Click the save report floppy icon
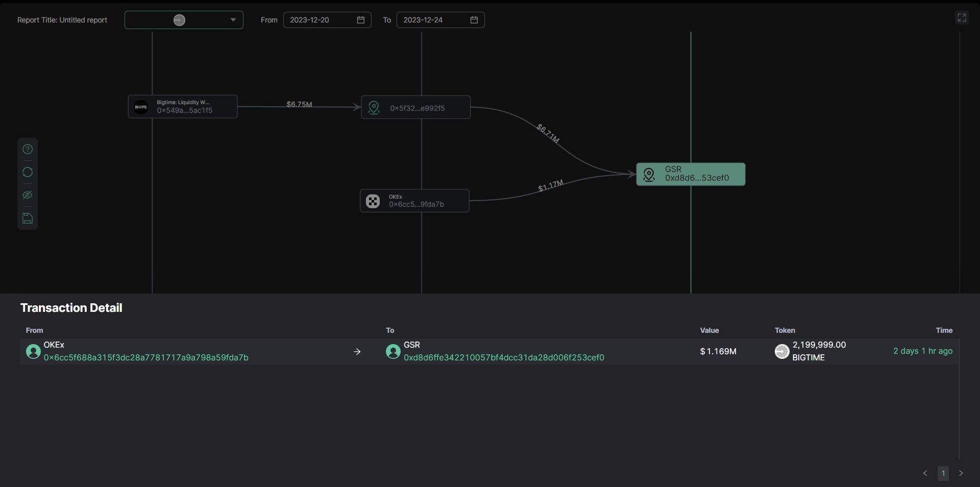This screenshot has width=980, height=487. tap(28, 218)
